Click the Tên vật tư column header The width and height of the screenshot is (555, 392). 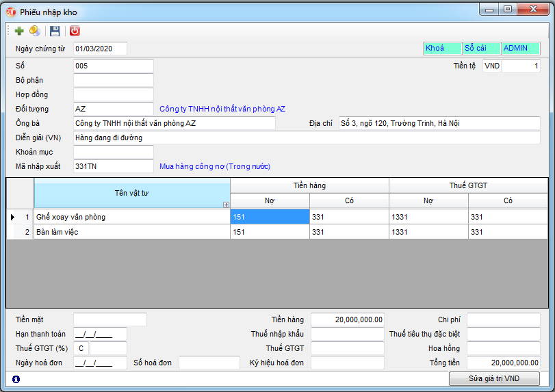pyautogui.click(x=131, y=193)
